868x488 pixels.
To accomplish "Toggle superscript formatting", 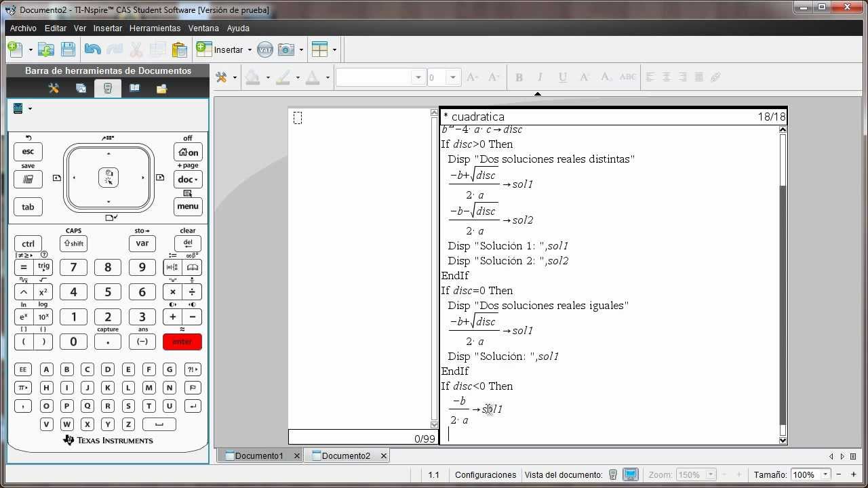I will [x=584, y=77].
